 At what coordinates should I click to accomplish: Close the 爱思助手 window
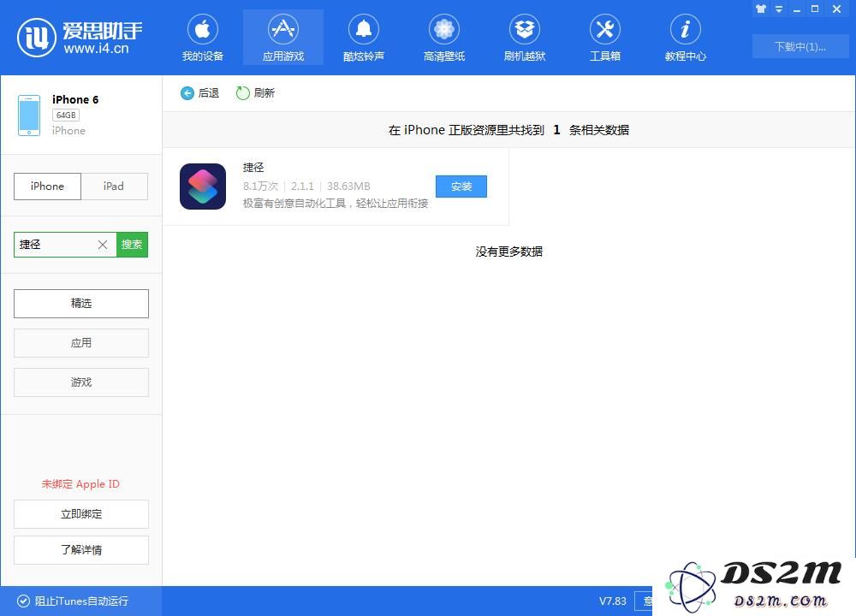pyautogui.click(x=836, y=9)
